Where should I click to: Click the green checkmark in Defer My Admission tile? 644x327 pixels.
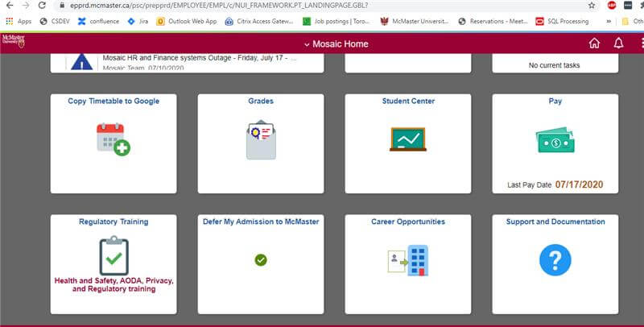tap(260, 260)
